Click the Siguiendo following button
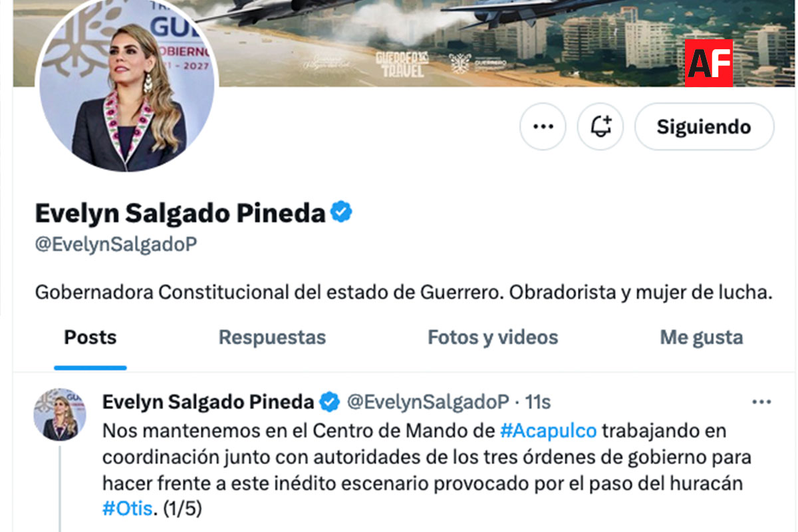 click(x=704, y=126)
